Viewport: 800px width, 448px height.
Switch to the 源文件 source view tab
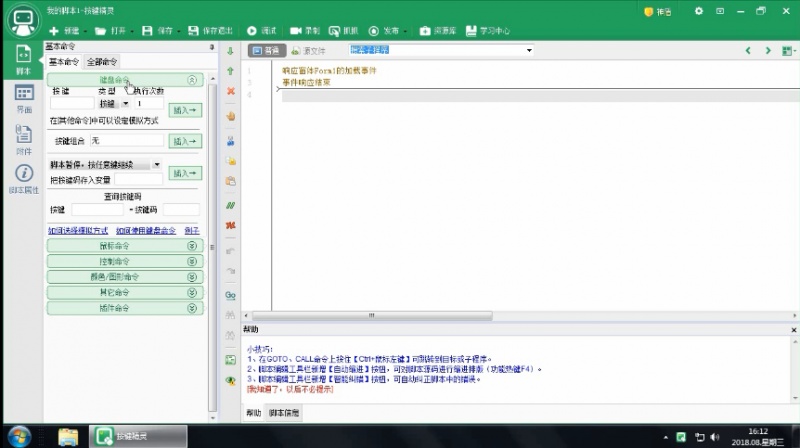point(308,51)
